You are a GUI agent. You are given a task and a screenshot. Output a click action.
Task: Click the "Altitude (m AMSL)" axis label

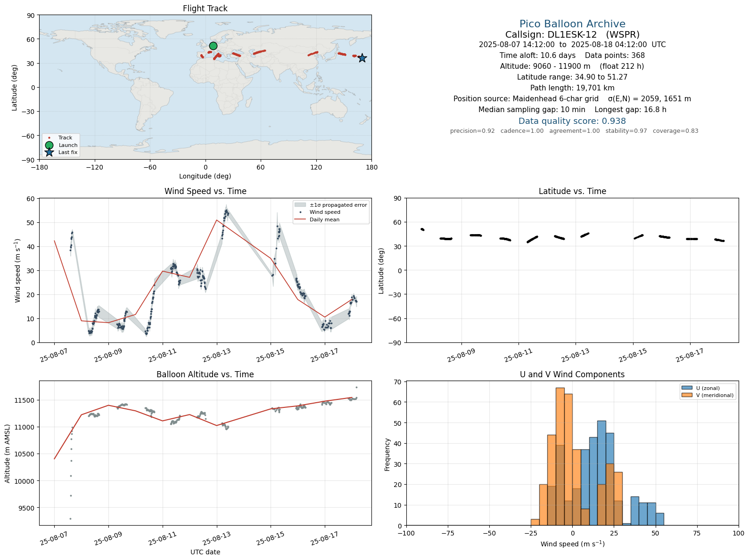pos(8,453)
